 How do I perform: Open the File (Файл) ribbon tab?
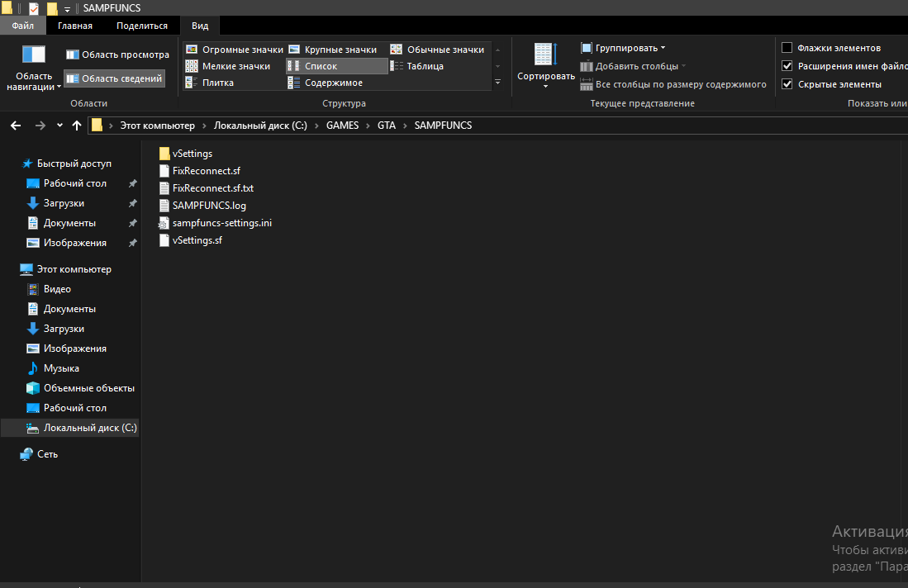coord(22,26)
